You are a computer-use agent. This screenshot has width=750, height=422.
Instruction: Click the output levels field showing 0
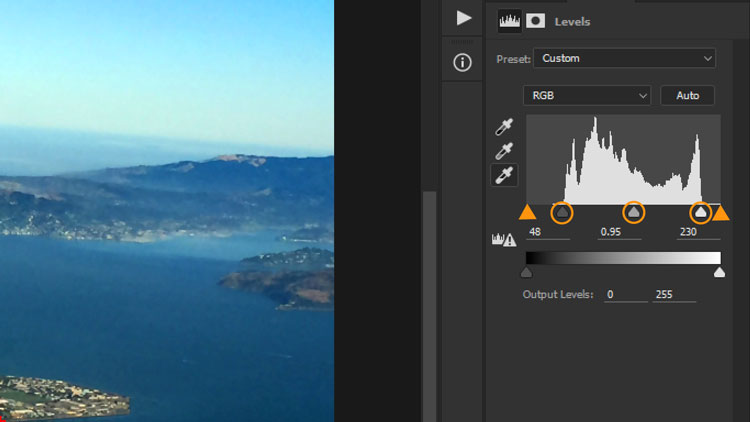point(626,295)
